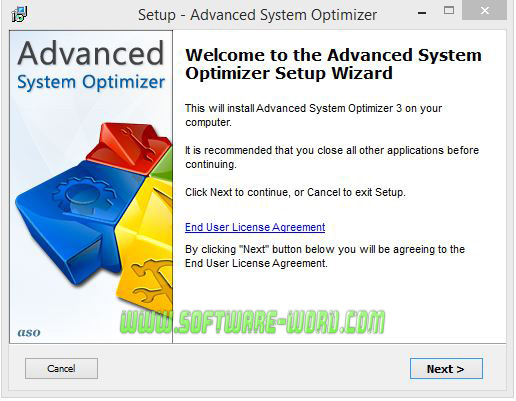The width and height of the screenshot is (516, 401).
Task: Click the setup installer icon in title bar
Action: tap(19, 14)
